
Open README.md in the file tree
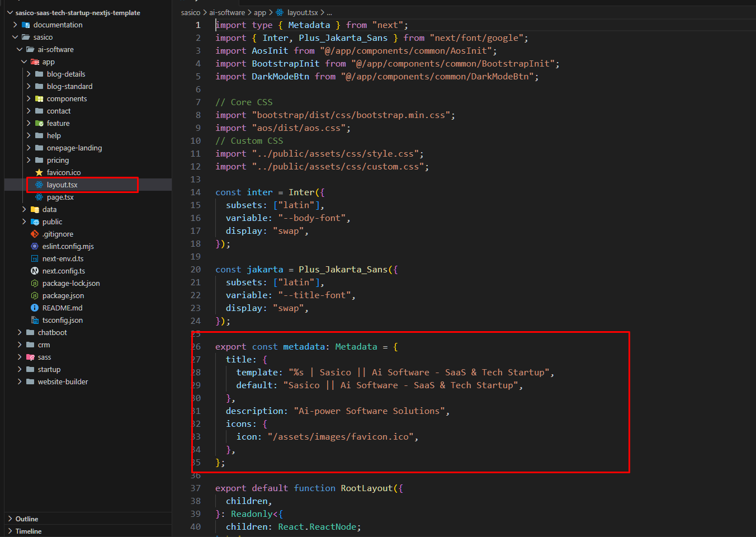point(63,308)
